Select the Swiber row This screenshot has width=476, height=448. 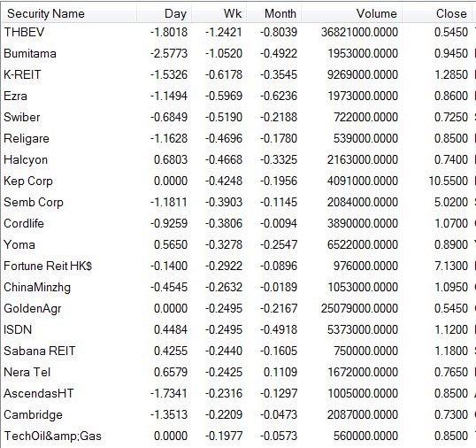pyautogui.click(x=238, y=117)
